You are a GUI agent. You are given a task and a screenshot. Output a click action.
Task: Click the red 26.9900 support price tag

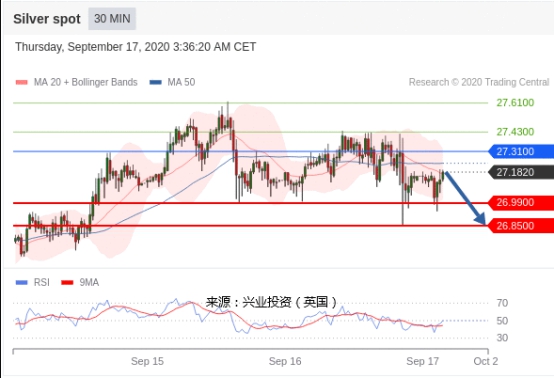tap(521, 203)
